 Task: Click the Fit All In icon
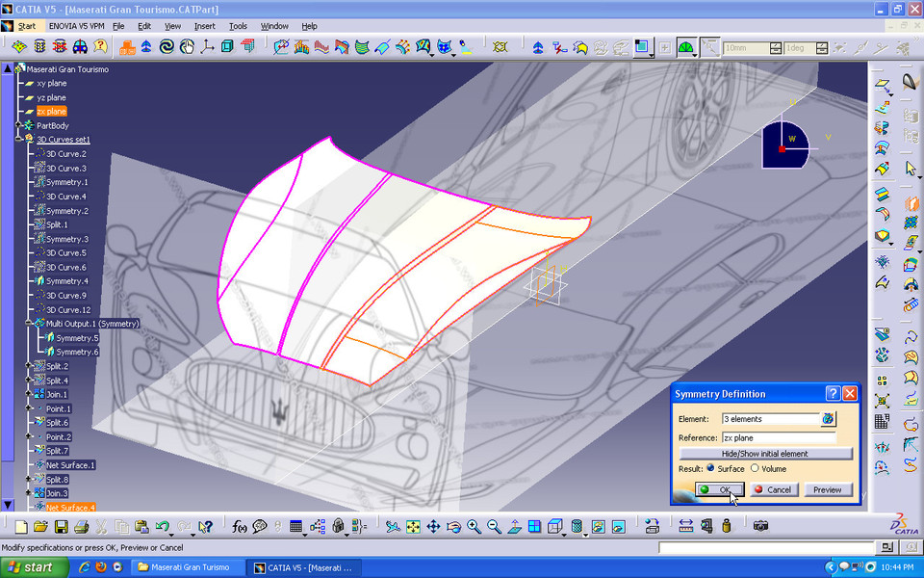tap(413, 527)
